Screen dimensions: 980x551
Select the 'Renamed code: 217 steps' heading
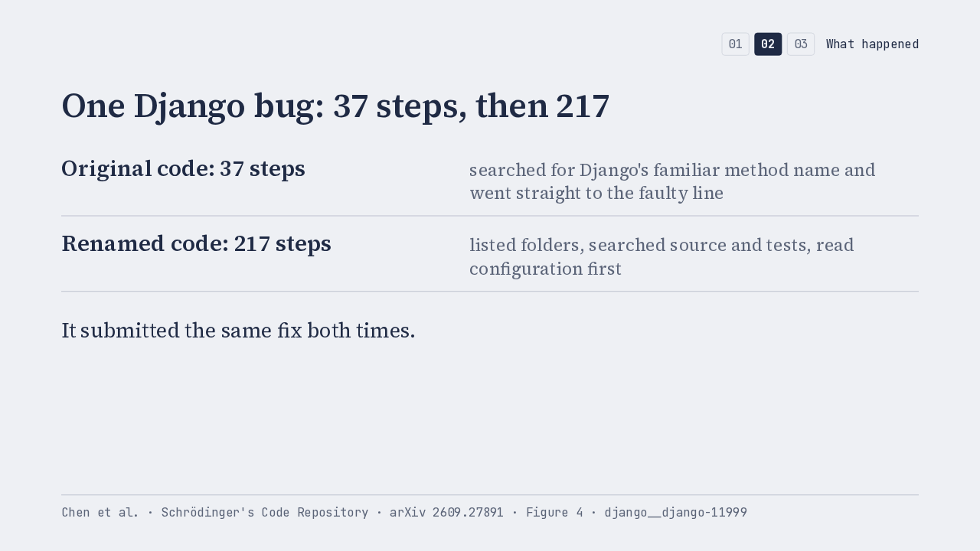click(196, 243)
